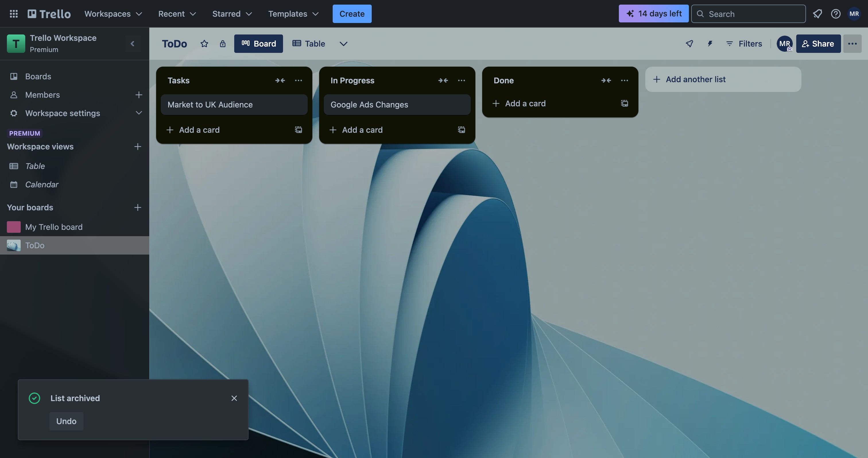The height and width of the screenshot is (458, 868).
Task: Create card from template in In Progress
Action: tap(461, 130)
